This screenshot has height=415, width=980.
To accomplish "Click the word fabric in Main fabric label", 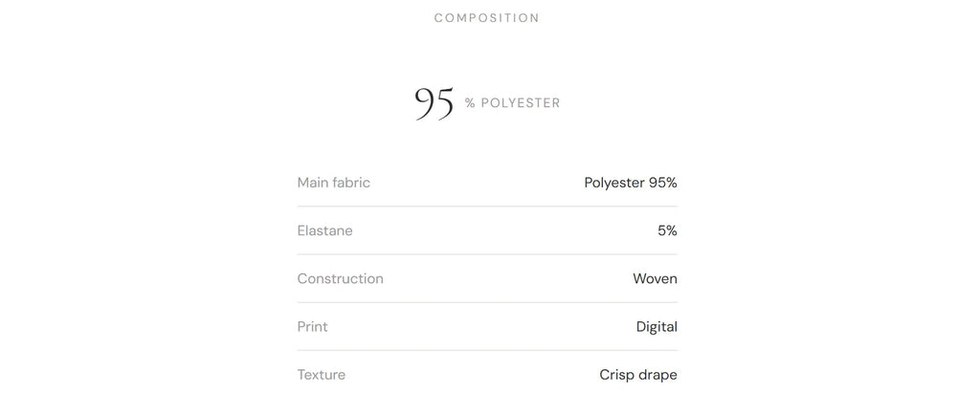I will point(352,183).
